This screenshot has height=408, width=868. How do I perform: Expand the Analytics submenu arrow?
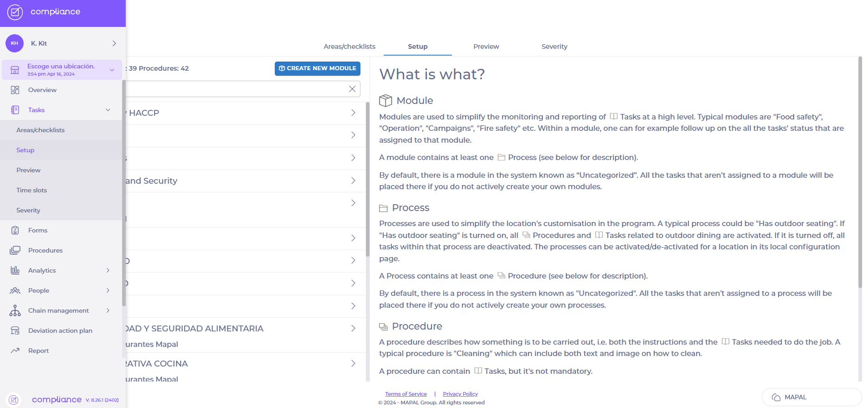108,270
